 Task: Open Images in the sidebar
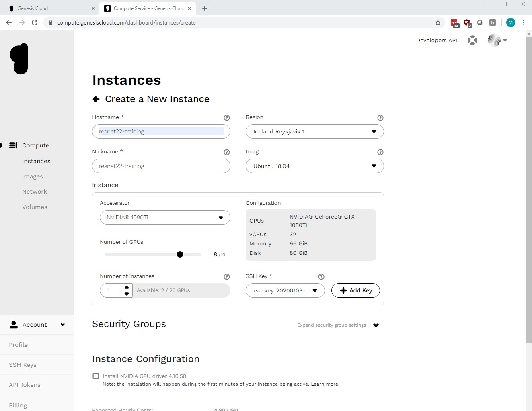(x=33, y=176)
